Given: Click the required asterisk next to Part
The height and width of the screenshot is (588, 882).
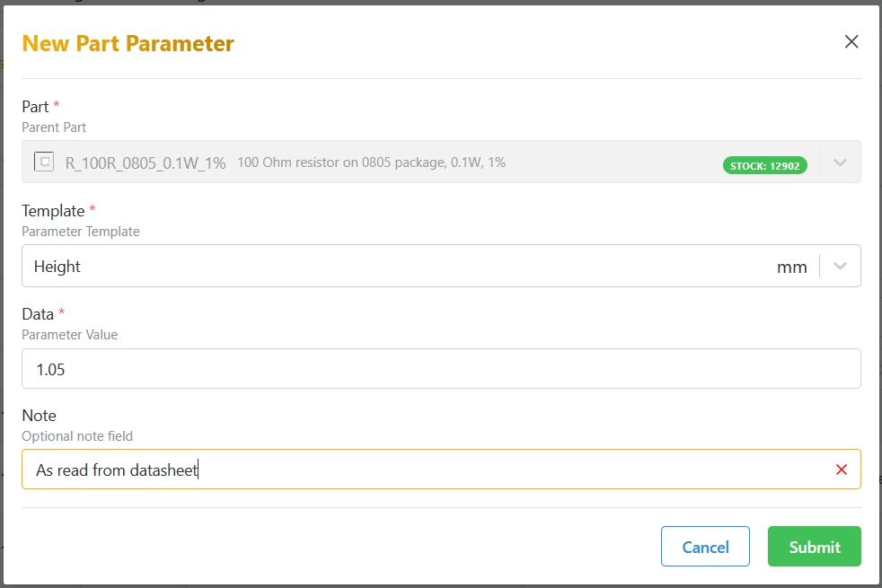Looking at the screenshot, I should [56, 105].
